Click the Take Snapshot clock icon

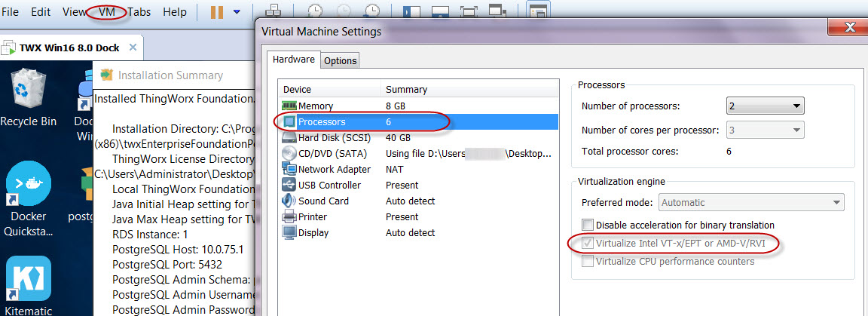[316, 11]
